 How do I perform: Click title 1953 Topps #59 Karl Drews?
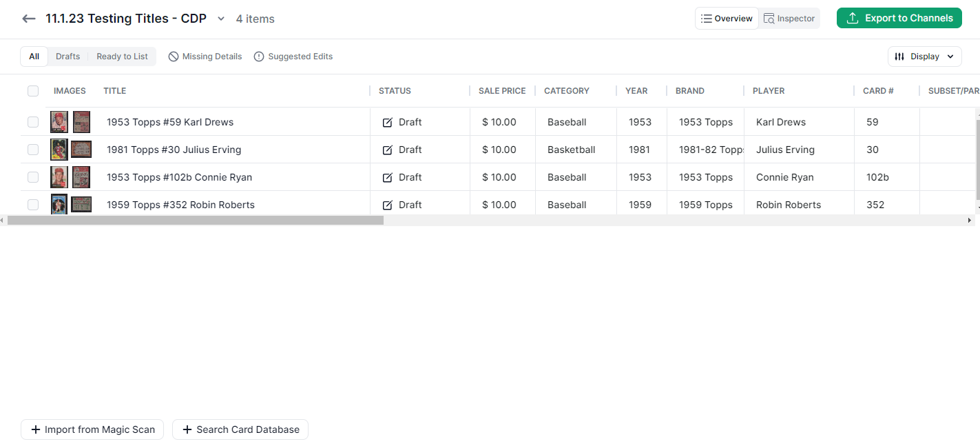pyautogui.click(x=170, y=122)
